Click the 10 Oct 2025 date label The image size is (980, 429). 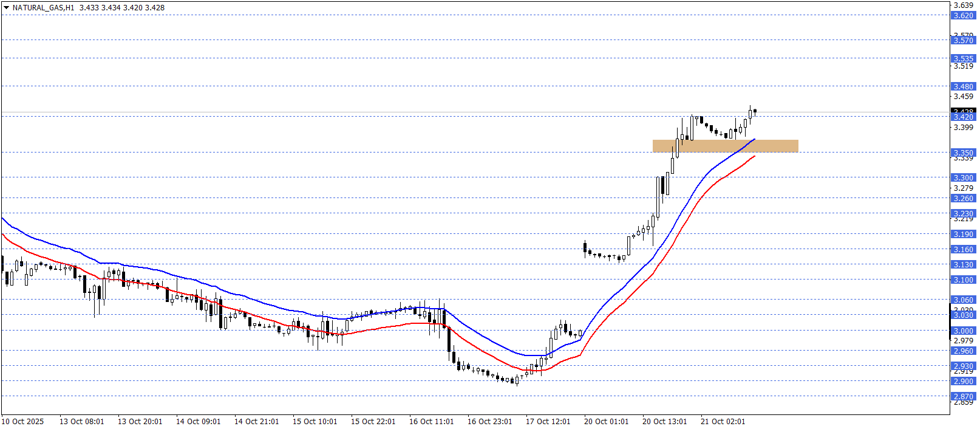(x=22, y=422)
